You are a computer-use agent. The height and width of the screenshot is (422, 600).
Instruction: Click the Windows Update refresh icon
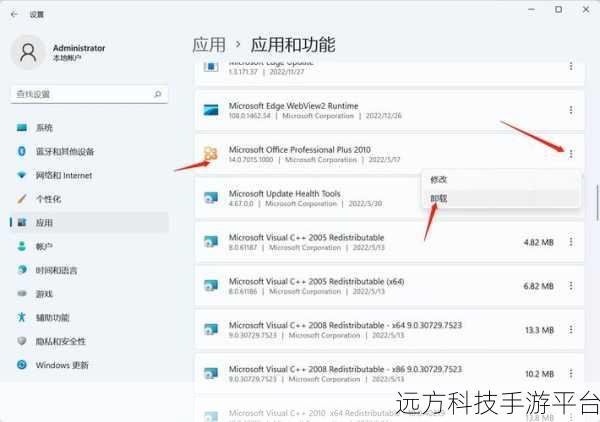pos(22,365)
